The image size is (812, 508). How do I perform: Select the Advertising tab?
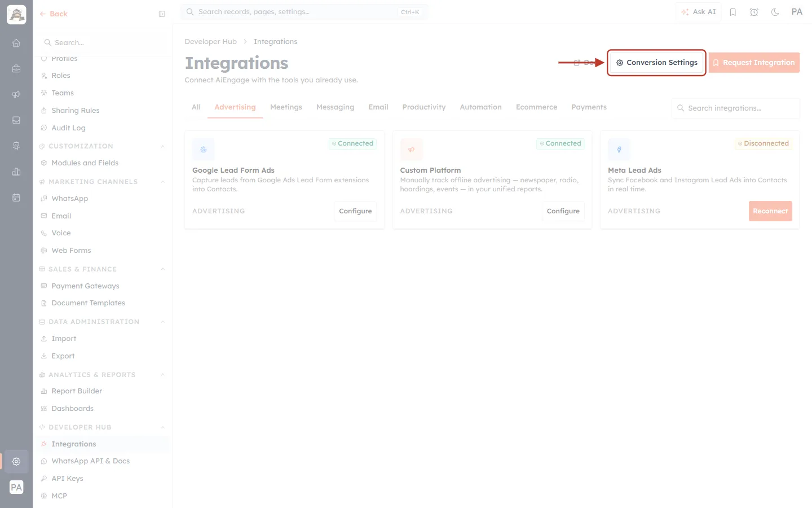(235, 107)
